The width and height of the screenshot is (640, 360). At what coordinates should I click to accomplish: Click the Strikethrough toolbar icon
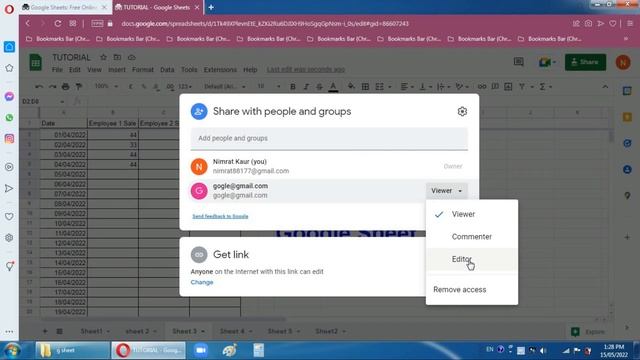coord(319,87)
